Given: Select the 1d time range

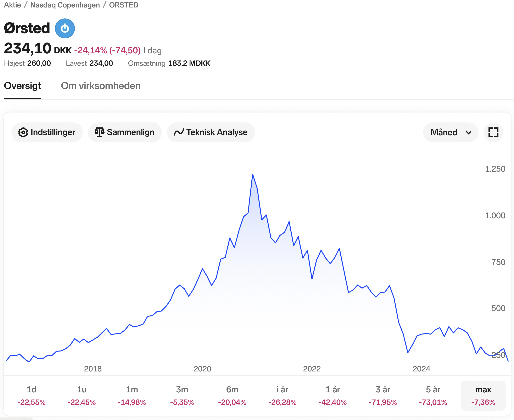Looking at the screenshot, I should (32, 395).
